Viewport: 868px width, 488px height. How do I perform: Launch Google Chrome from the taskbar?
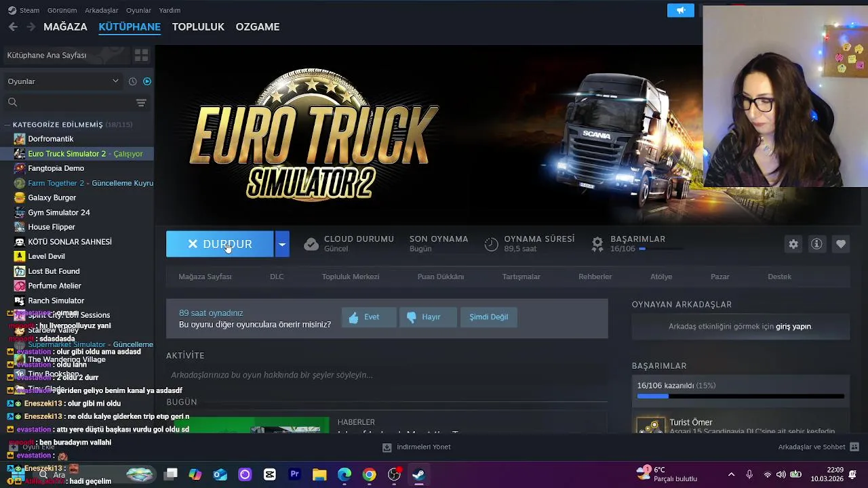pyautogui.click(x=369, y=474)
